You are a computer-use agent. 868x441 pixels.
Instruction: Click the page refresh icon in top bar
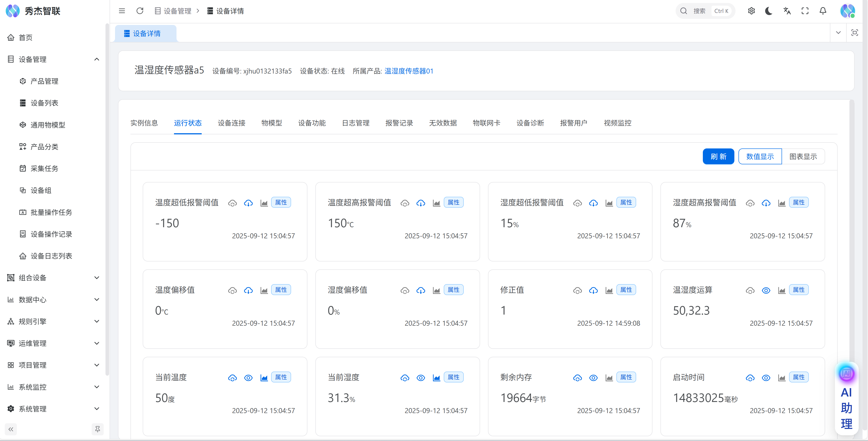point(140,11)
